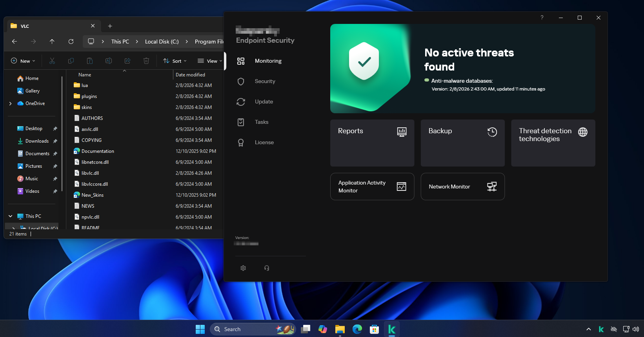The width and height of the screenshot is (644, 337).
Task: Open Microsoft Edge from taskbar
Action: pyautogui.click(x=357, y=329)
